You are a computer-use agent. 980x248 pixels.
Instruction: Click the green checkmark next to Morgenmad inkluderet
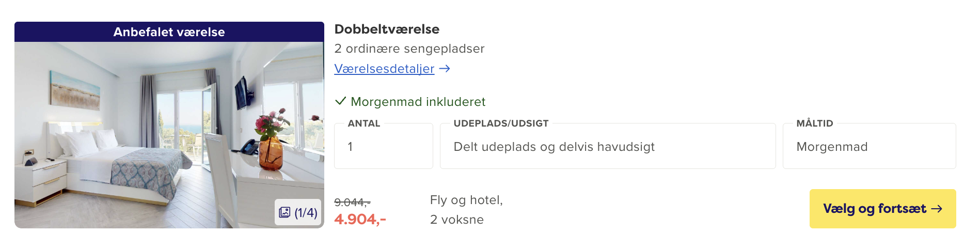[x=340, y=101]
